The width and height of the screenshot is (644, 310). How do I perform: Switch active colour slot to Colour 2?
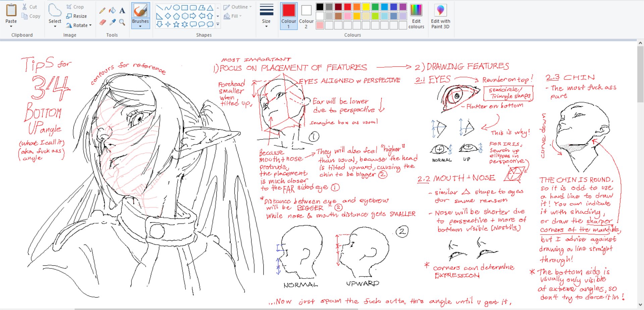point(306,16)
